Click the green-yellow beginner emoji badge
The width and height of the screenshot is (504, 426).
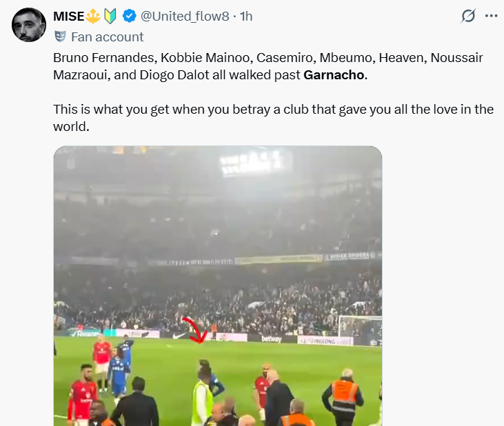point(110,16)
